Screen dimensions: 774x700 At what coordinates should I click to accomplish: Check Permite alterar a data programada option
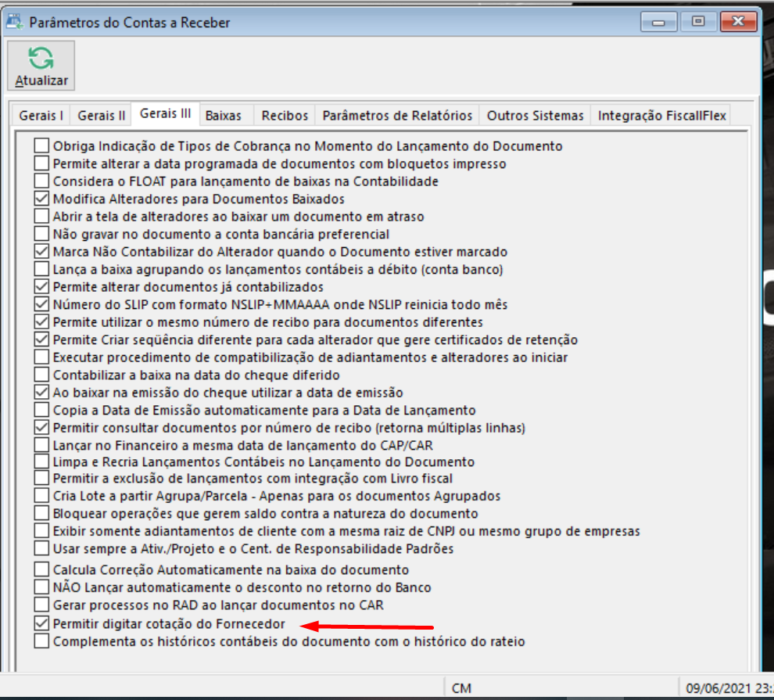tap(41, 163)
